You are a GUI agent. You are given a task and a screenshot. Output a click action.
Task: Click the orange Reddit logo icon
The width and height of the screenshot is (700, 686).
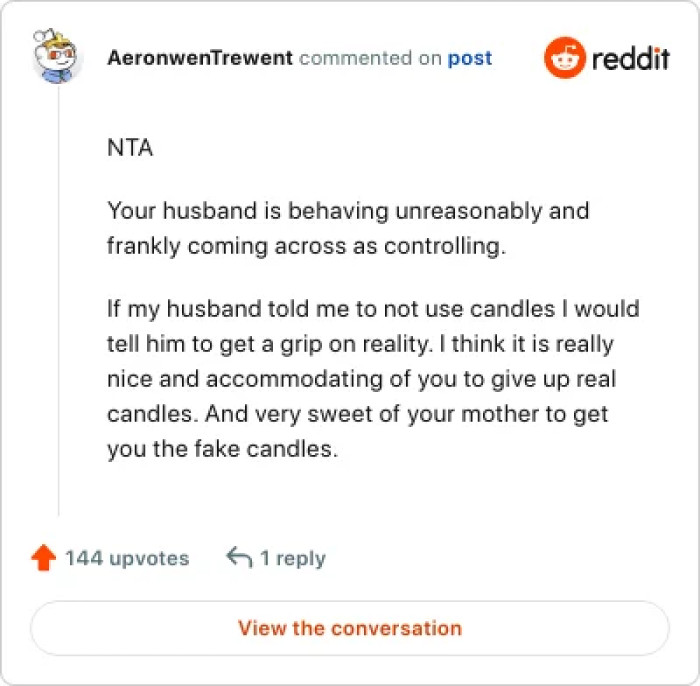563,58
